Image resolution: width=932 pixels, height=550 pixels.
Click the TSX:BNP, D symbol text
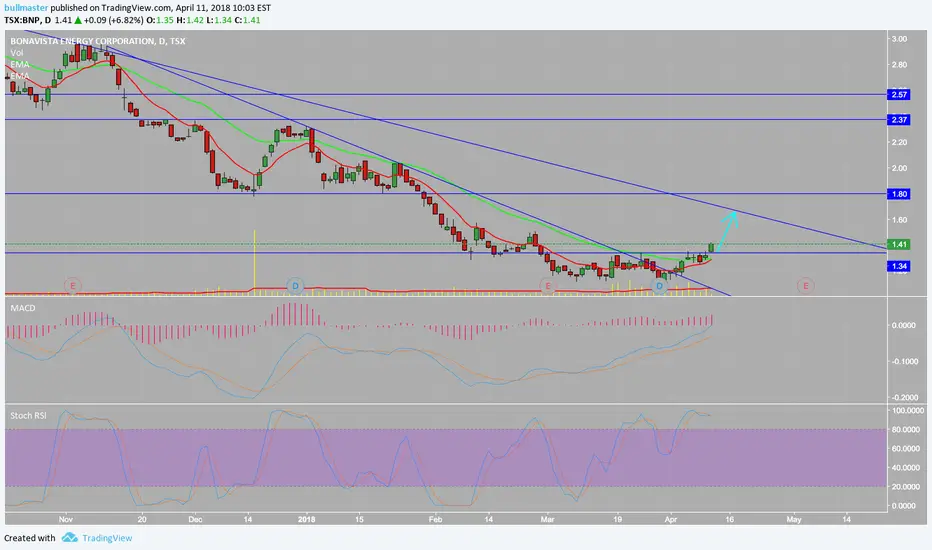(27, 20)
